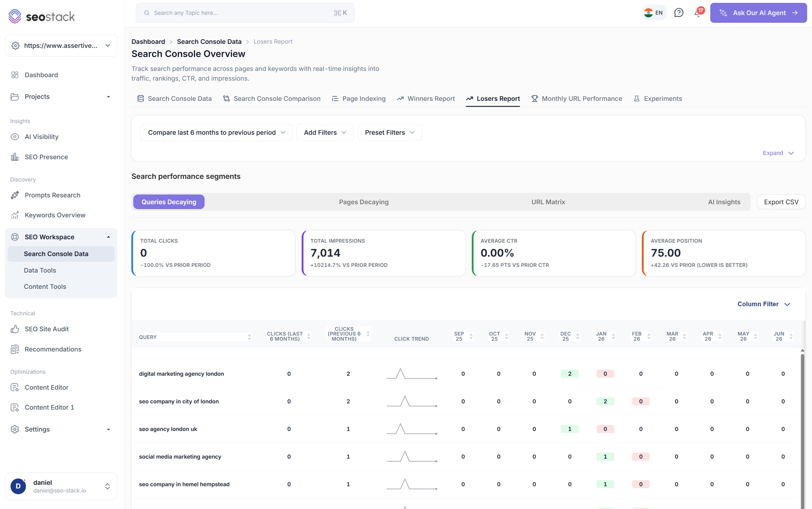Open the Preset Filters dropdown

[389, 133]
